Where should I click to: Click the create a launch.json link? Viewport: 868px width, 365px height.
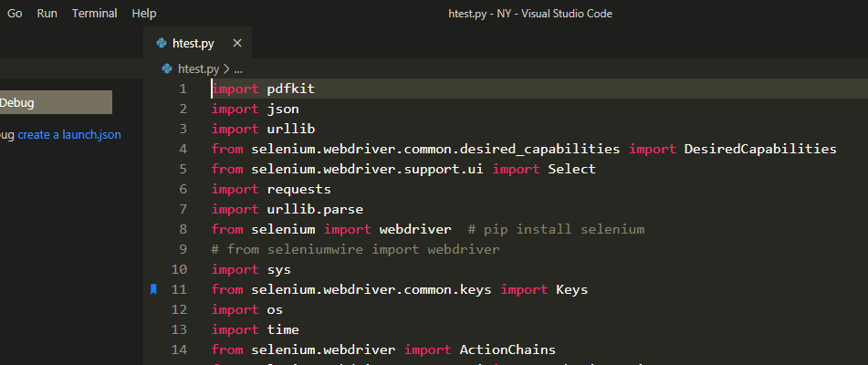click(69, 135)
